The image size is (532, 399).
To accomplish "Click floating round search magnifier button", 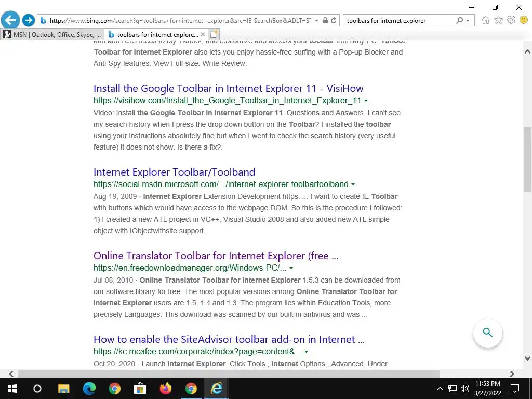I will tap(487, 332).
